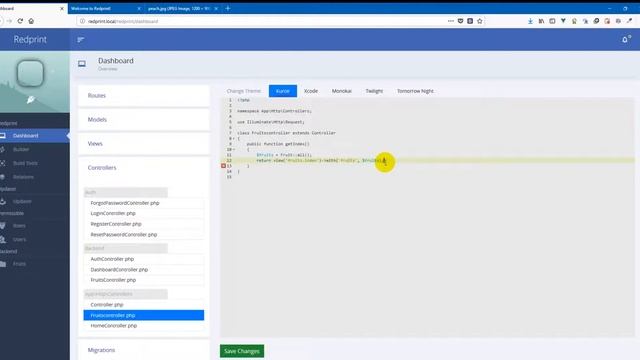Click the Auth group header in Controllers
The height and width of the screenshot is (360, 640).
point(126,192)
